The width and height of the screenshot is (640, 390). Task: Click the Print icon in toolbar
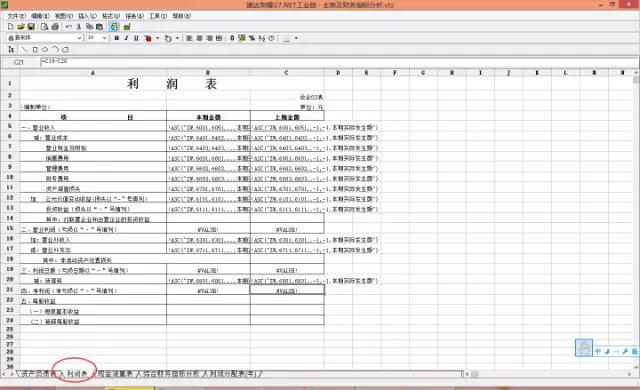tap(55, 27)
